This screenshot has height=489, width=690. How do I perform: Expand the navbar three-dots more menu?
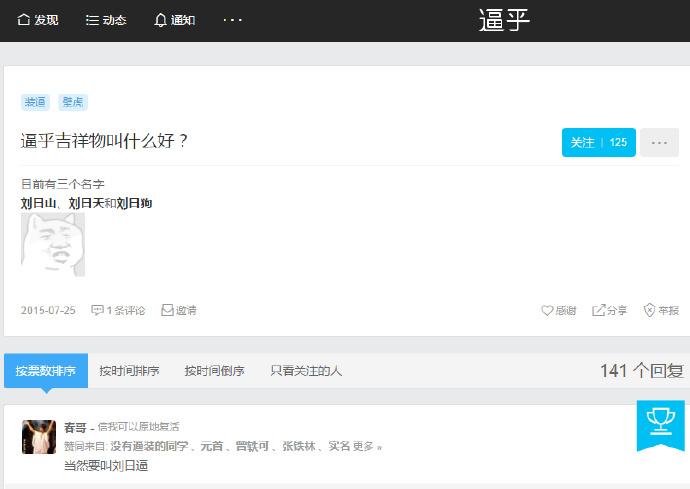click(x=232, y=20)
